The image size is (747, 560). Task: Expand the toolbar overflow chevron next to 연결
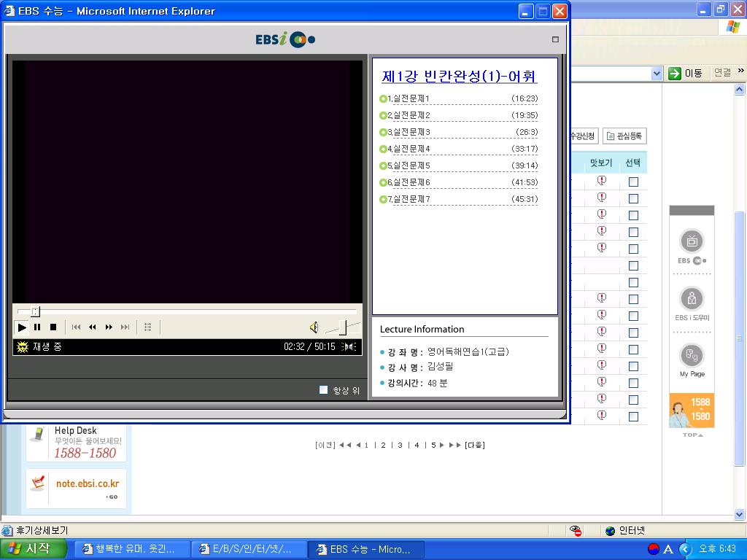(741, 71)
